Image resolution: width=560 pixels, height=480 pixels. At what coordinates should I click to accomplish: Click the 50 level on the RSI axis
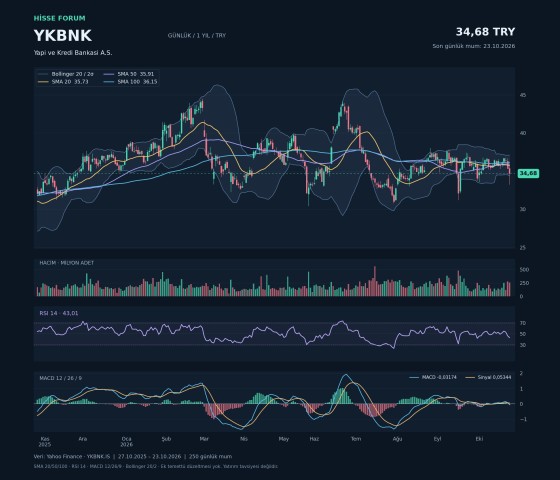point(523,334)
